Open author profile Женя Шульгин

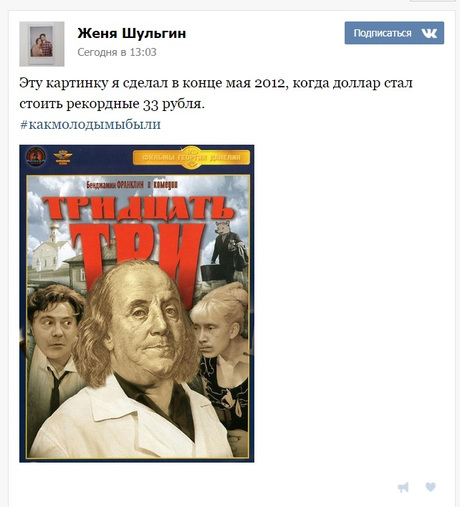[132, 33]
